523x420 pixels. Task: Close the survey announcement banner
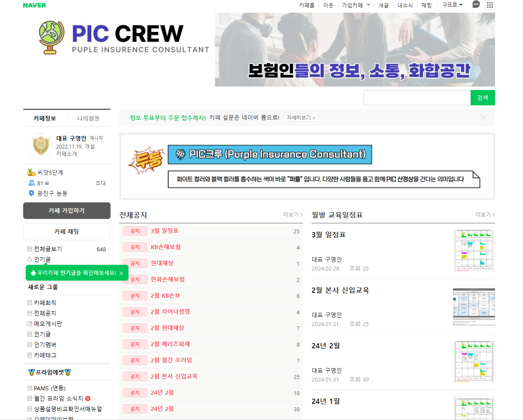[484, 118]
